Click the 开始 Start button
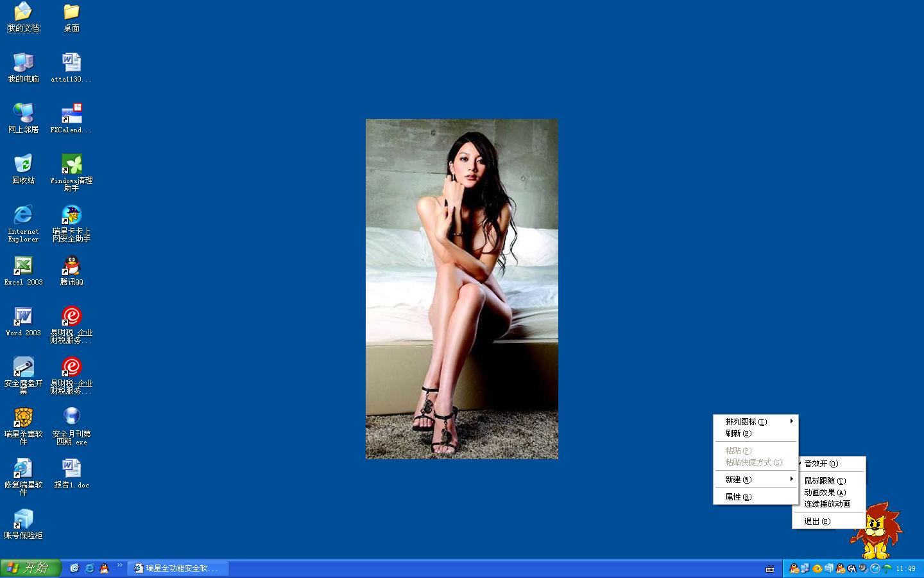 point(30,568)
